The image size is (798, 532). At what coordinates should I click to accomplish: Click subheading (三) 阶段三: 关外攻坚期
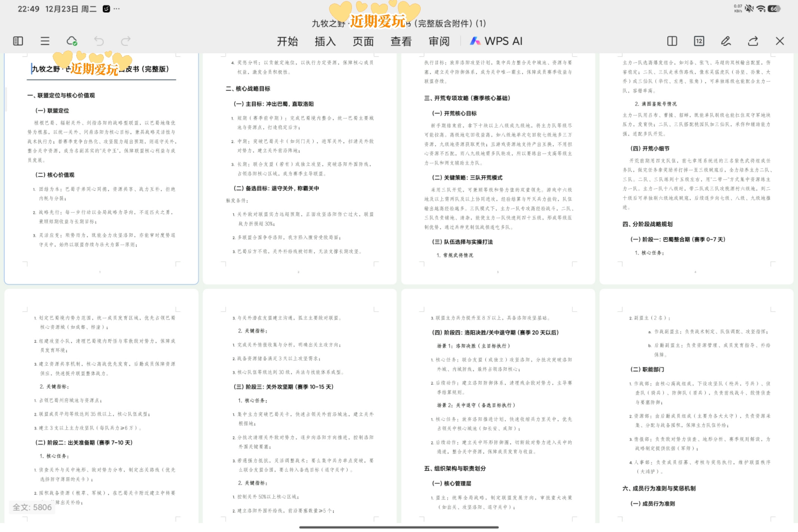[x=283, y=387]
